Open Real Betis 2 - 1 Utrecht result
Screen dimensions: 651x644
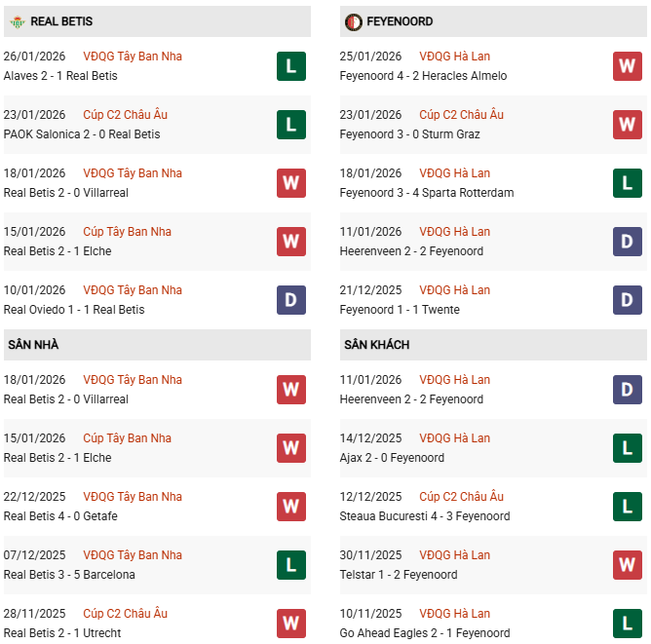(x=62, y=633)
